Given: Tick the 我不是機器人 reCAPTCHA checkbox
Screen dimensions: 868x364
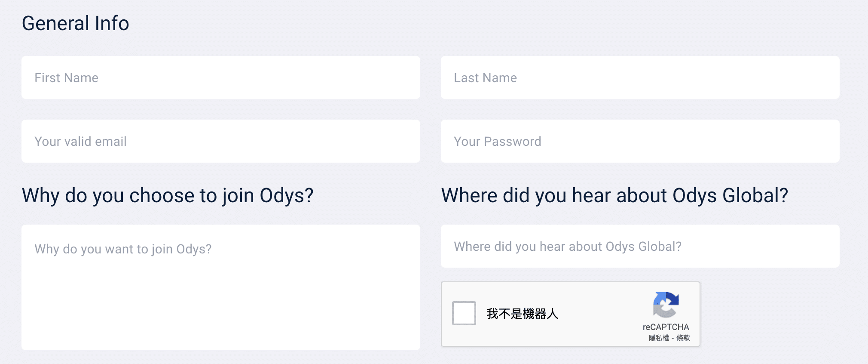Looking at the screenshot, I should click(x=464, y=313).
